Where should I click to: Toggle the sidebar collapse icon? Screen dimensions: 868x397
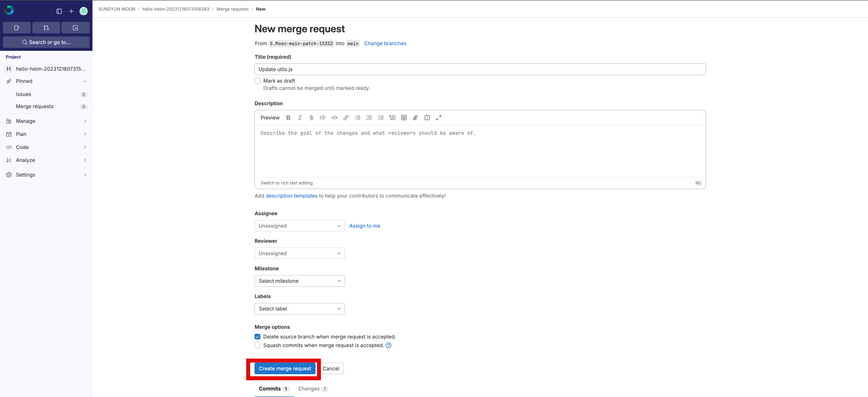click(x=59, y=11)
